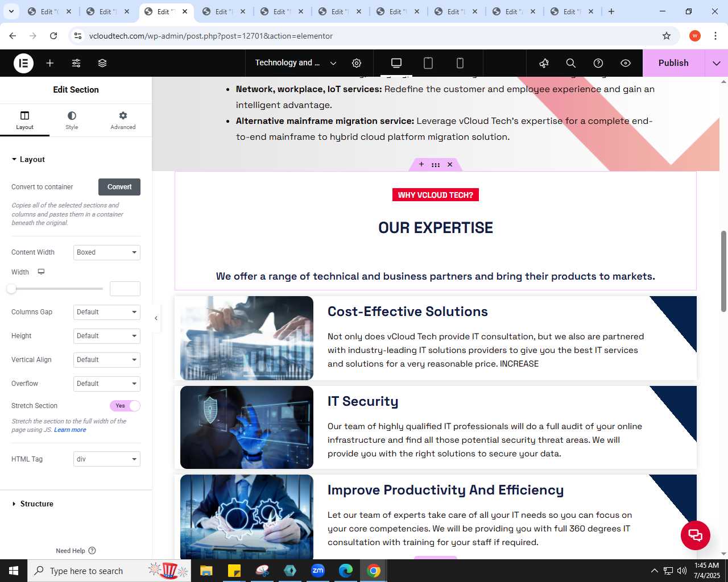The height and width of the screenshot is (582, 728).
Task: Select the Advanced tab
Action: 123,120
